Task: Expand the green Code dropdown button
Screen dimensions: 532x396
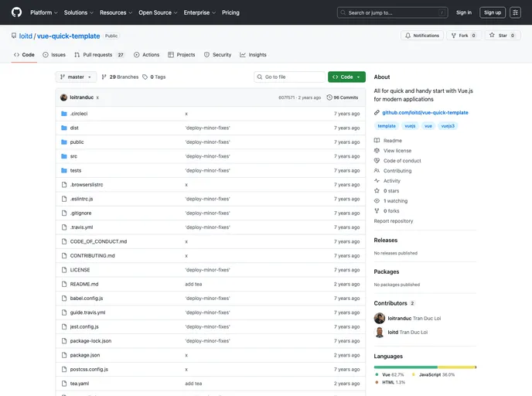Action: (x=346, y=77)
